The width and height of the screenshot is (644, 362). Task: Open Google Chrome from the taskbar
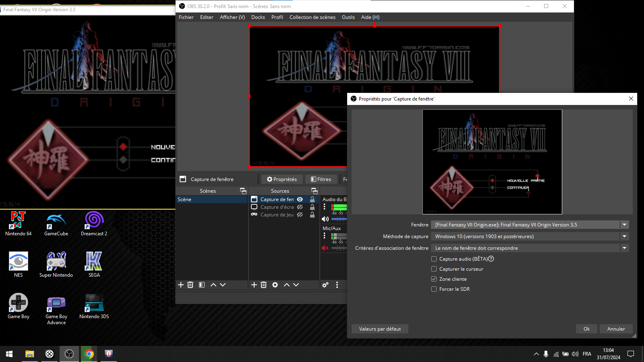[89, 354]
